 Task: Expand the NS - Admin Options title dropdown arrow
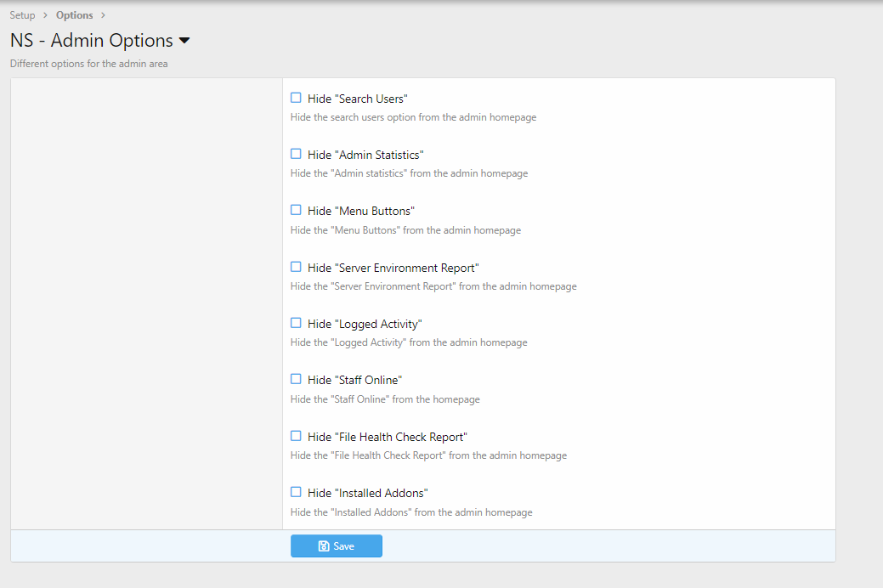coord(184,41)
